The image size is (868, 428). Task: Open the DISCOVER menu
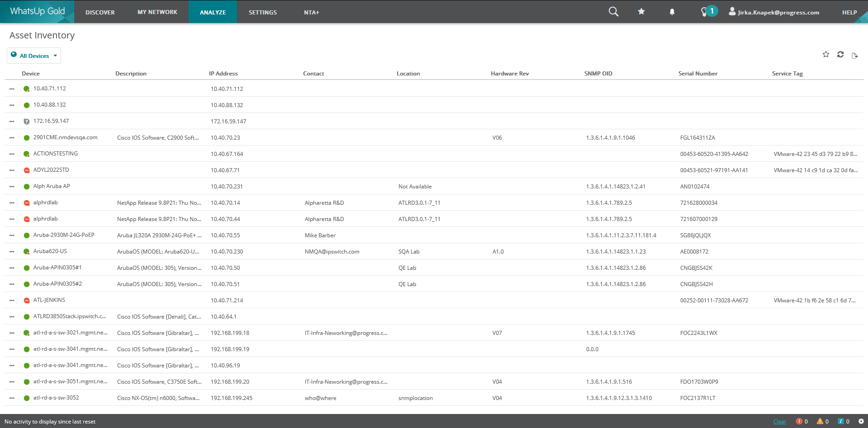pos(100,12)
